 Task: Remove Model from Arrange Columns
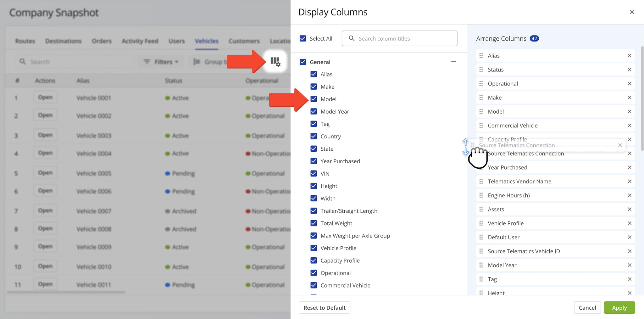click(630, 111)
